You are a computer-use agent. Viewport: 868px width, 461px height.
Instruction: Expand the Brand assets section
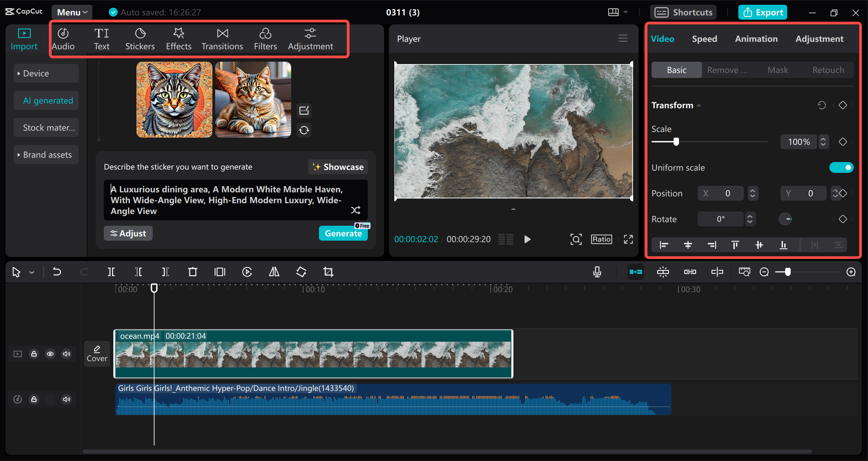click(46, 155)
